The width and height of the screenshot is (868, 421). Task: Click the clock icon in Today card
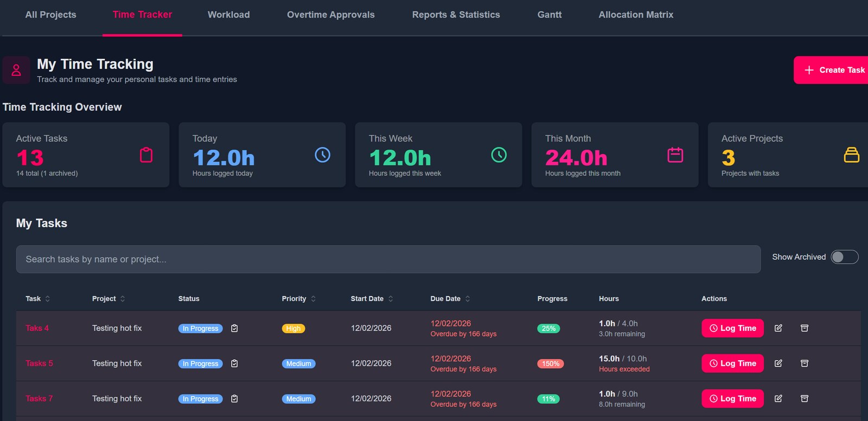[x=322, y=155]
